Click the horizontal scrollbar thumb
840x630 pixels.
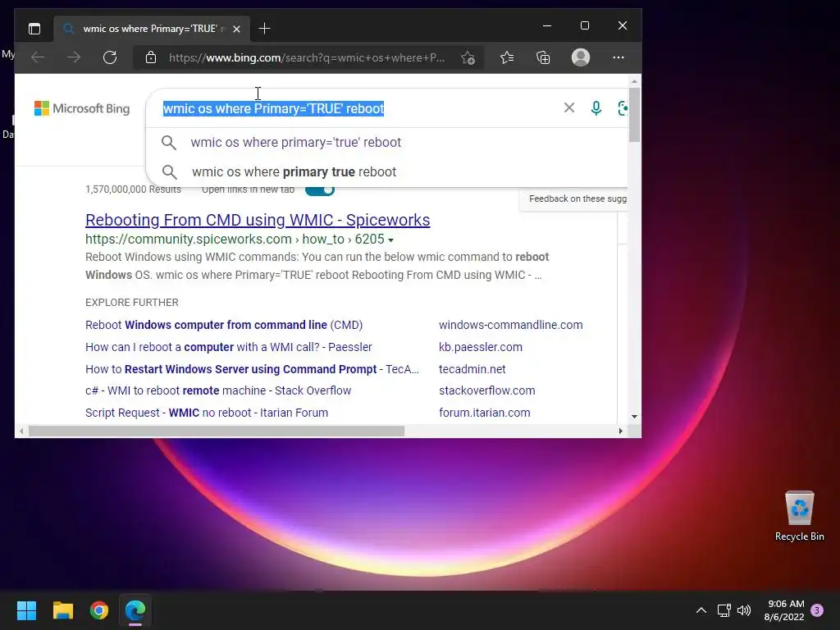coord(217,431)
